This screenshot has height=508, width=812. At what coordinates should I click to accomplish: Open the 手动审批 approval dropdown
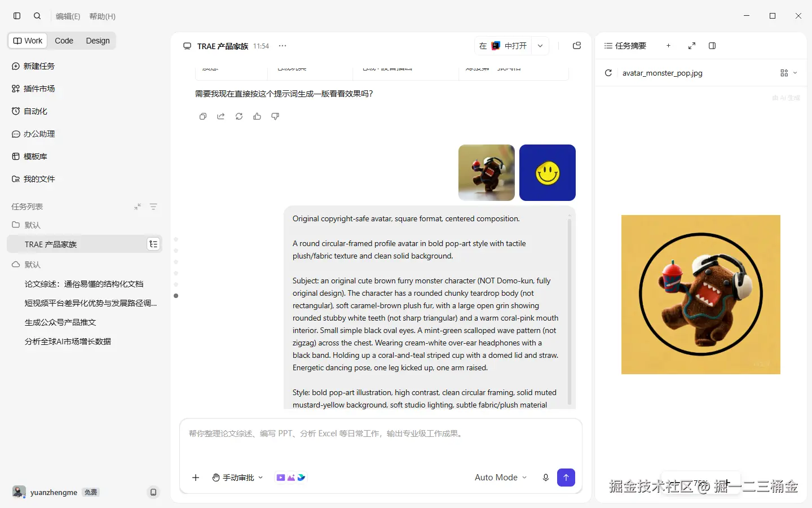238,478
